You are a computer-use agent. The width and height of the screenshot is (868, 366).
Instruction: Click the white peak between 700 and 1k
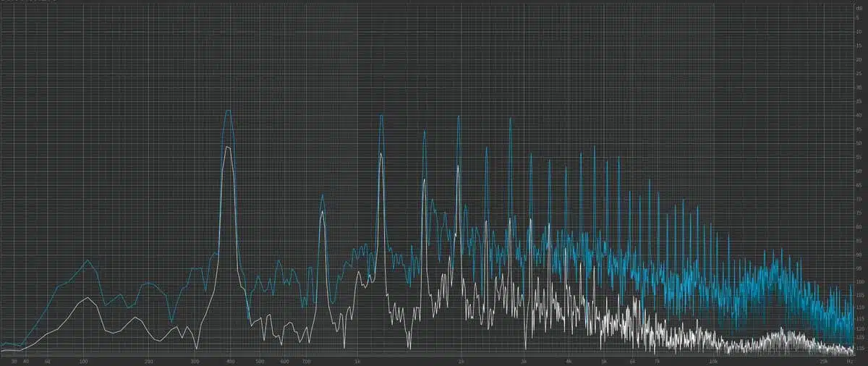323,213
